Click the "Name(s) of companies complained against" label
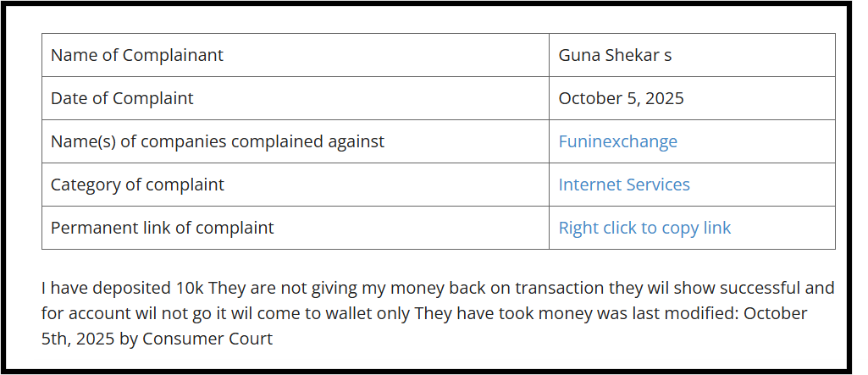 [x=218, y=141]
